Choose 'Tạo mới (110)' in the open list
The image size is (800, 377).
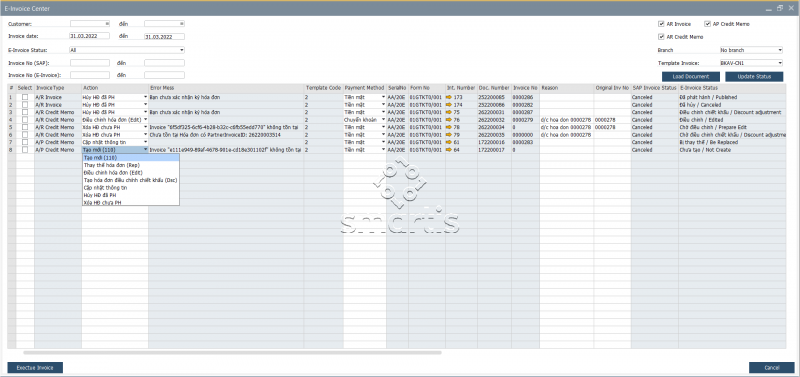(x=131, y=158)
